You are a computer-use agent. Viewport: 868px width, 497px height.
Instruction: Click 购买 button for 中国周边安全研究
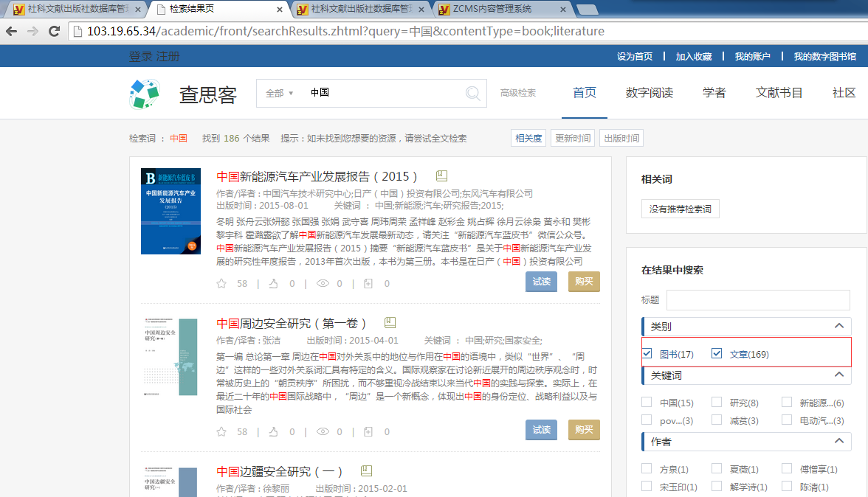coord(584,430)
